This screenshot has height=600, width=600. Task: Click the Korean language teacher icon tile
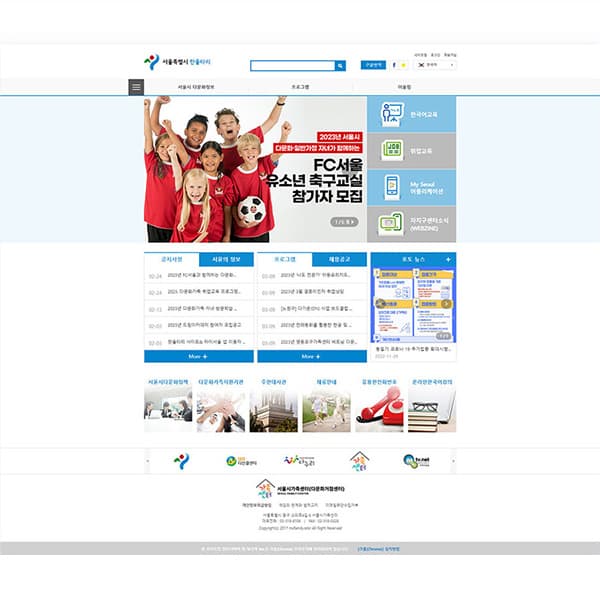tap(411, 114)
